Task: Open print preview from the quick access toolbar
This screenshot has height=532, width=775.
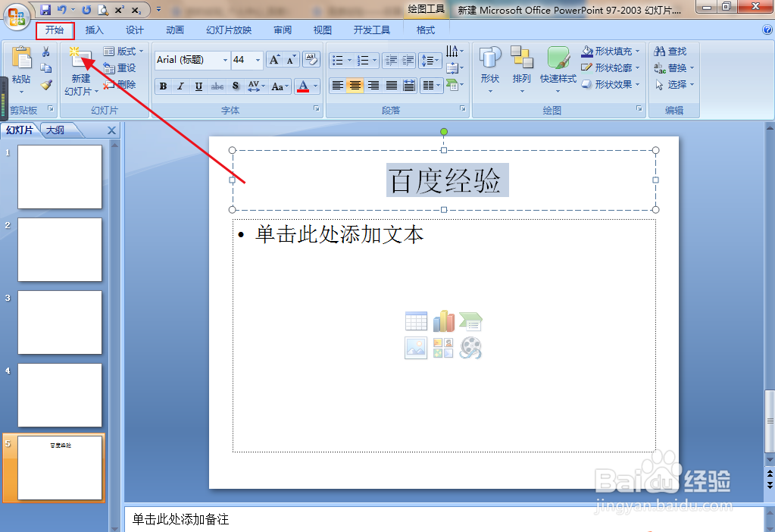Action: click(x=103, y=9)
